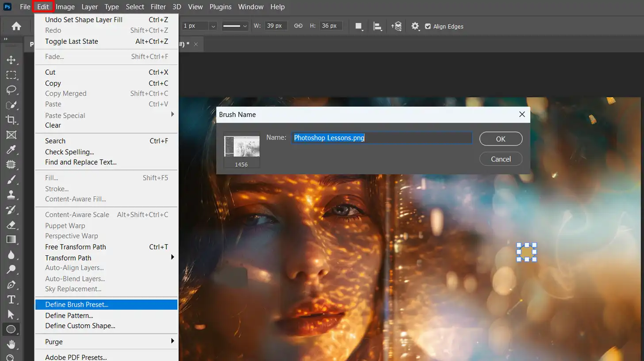
Task: Select the Path Selection tool
Action: [11, 315]
